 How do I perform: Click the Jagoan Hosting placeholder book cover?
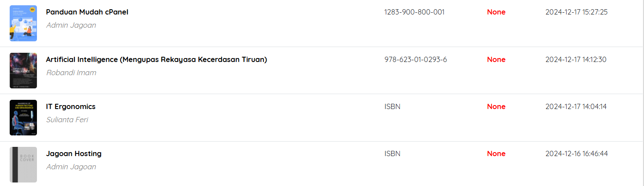coord(23,164)
